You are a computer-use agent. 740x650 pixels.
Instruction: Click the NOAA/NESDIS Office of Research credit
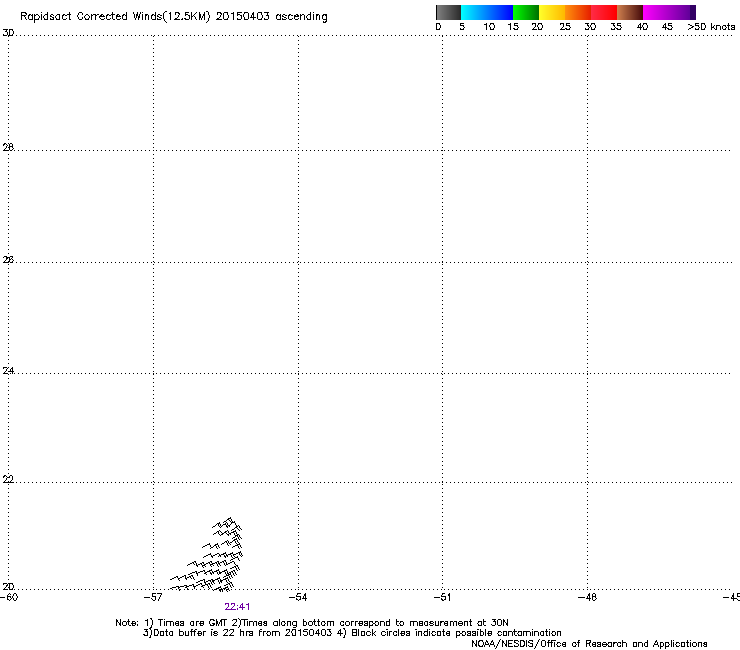point(589,644)
